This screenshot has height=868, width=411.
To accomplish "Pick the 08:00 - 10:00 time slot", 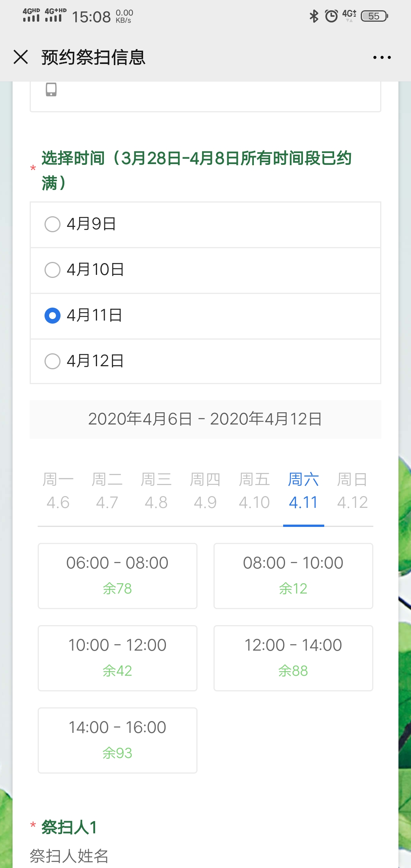I will [x=293, y=576].
